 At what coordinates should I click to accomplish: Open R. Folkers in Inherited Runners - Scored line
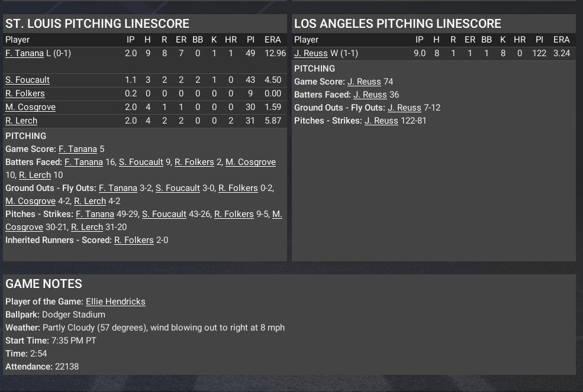tap(134, 240)
